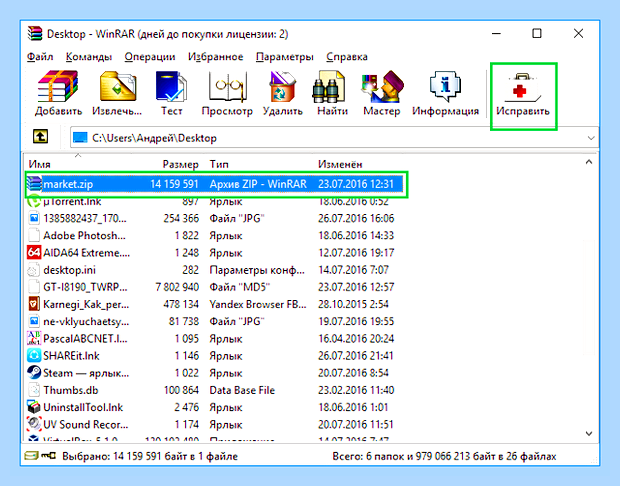Launch the Мастер (Wizard) tool
This screenshot has width=620, height=486.
[382, 94]
